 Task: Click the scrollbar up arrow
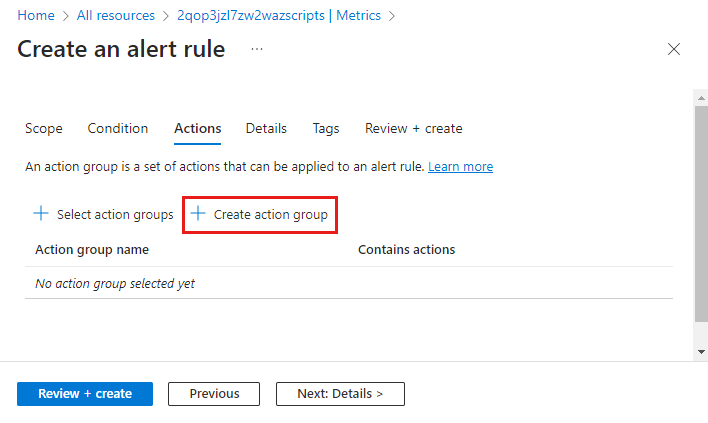point(701,98)
